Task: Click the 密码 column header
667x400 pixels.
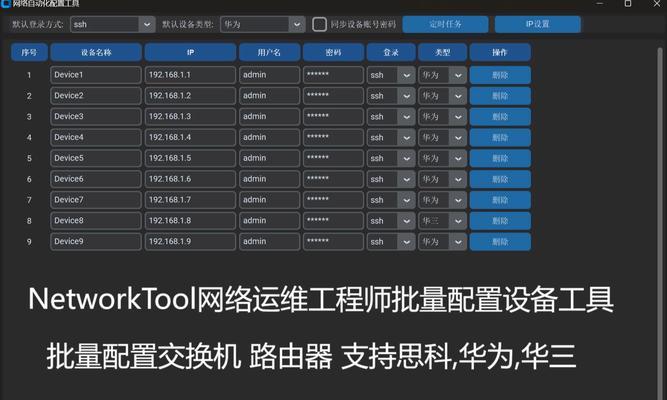Action: [334, 52]
